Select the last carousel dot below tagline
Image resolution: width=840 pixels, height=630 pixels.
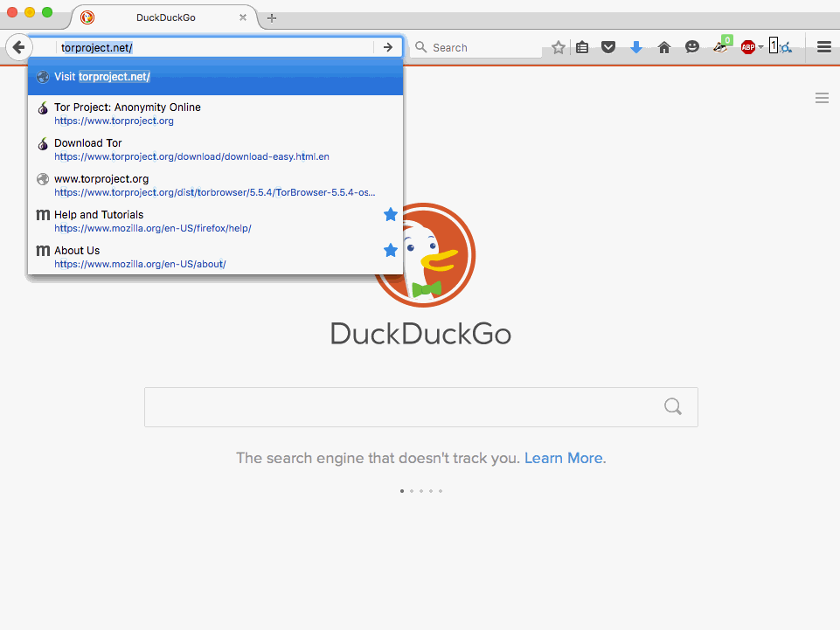441,491
